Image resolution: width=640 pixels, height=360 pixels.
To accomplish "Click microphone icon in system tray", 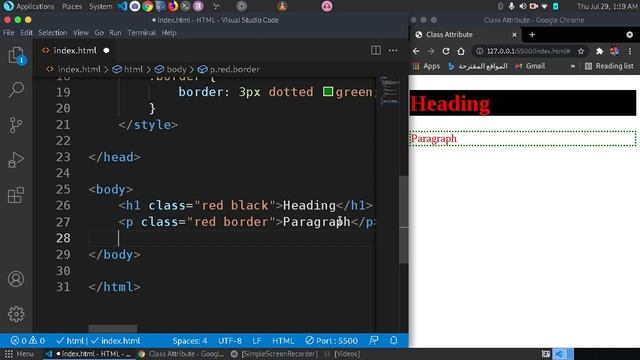I will tap(511, 6).
